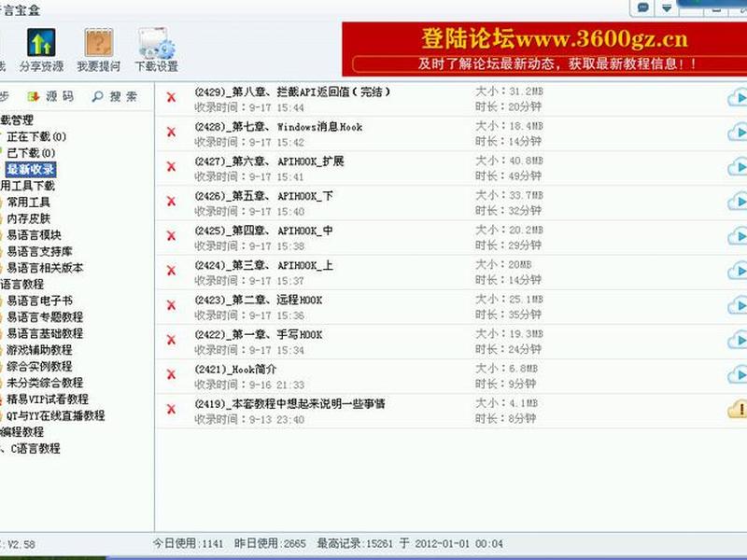Click red X for item 2421 Hook简介

[171, 375]
